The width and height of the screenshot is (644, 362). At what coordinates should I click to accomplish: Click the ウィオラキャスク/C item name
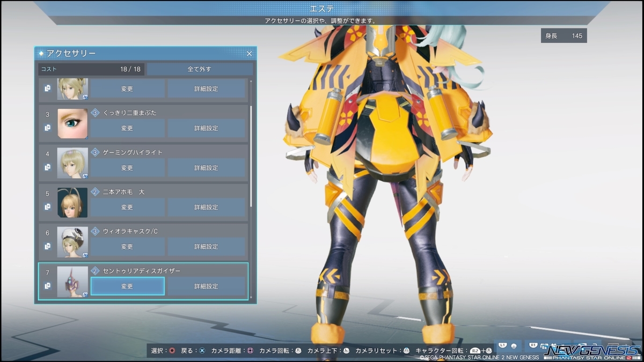[x=130, y=231]
